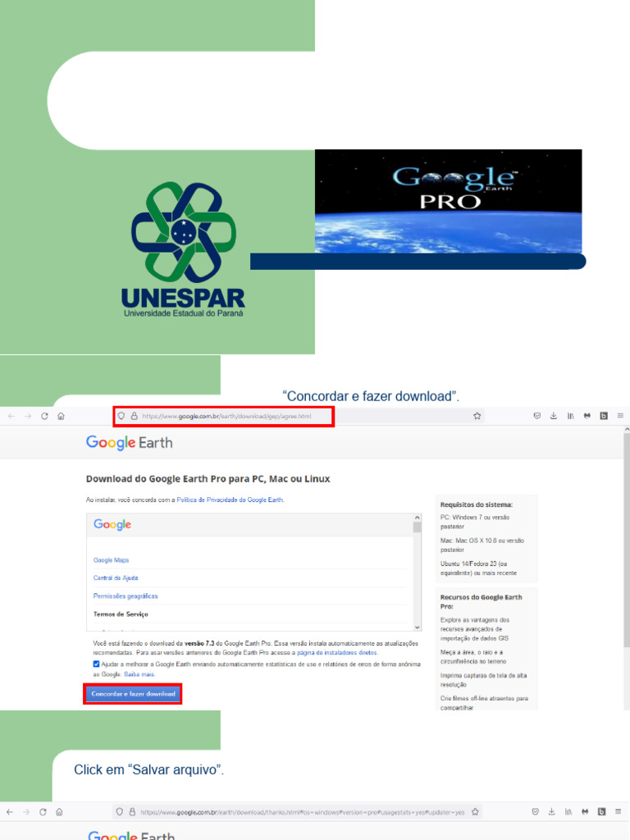
Task: Click the thanks.html address bar URL
Action: pos(302,812)
